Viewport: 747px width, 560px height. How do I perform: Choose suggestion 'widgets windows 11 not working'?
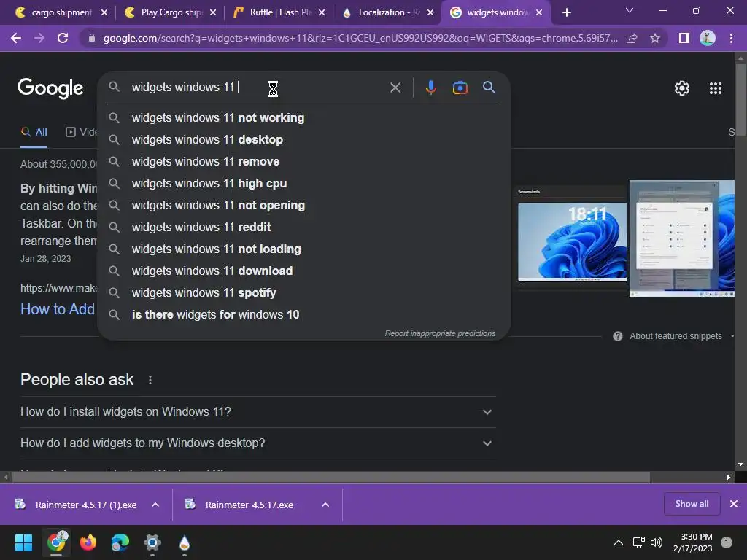(x=303, y=117)
